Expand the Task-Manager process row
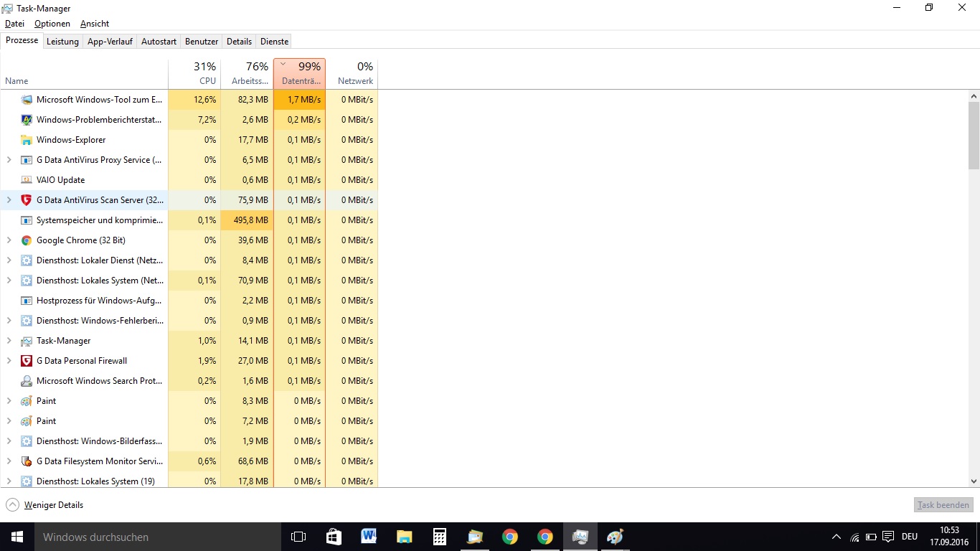 pyautogui.click(x=9, y=341)
